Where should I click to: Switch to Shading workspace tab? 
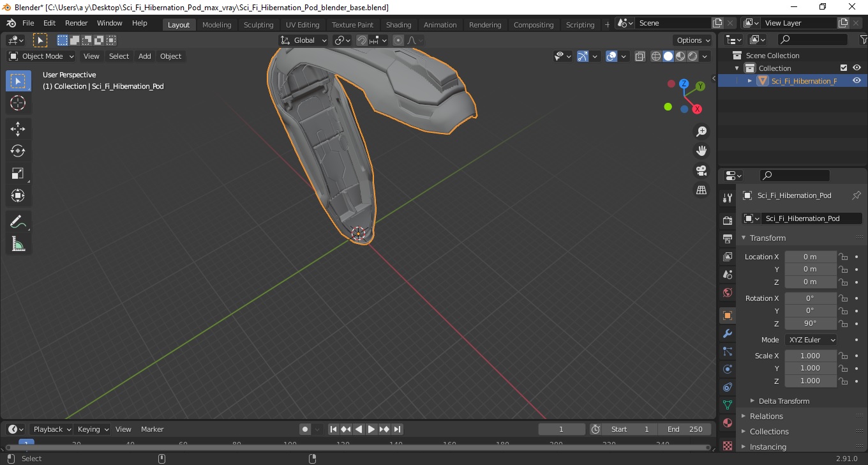click(x=398, y=24)
